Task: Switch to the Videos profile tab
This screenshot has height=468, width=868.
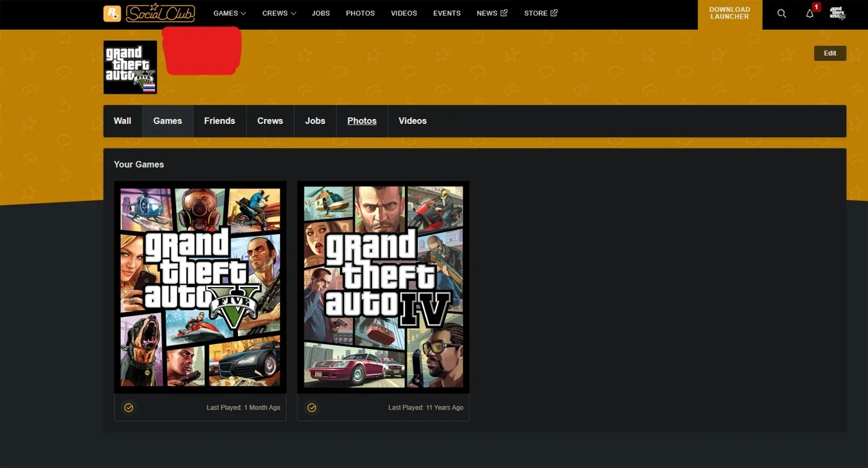Action: tap(413, 121)
